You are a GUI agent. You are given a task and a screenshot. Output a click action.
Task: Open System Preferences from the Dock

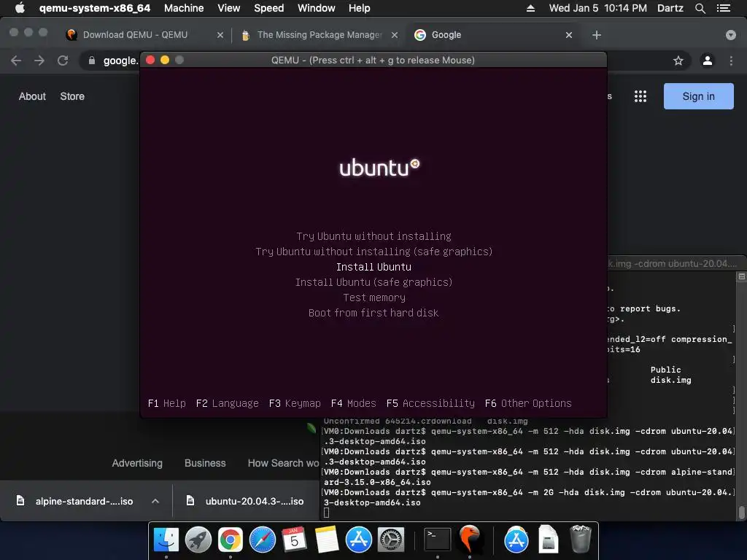pos(391,540)
